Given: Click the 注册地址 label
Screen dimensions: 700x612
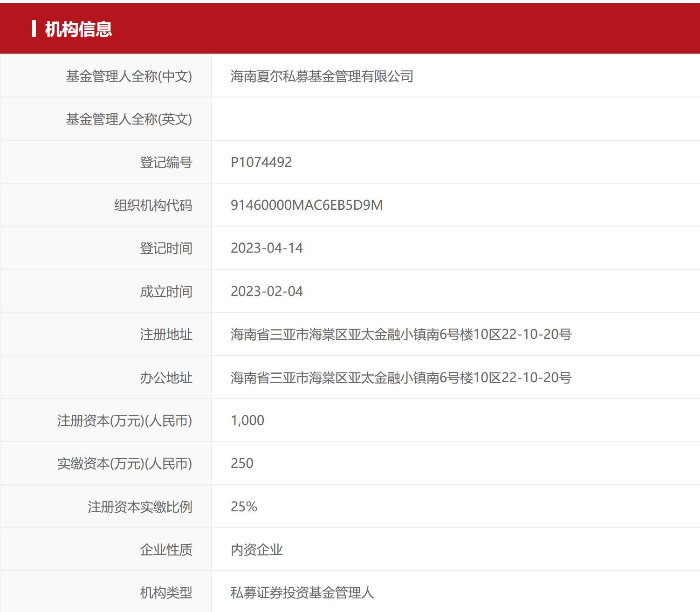Looking at the screenshot, I should (166, 334).
